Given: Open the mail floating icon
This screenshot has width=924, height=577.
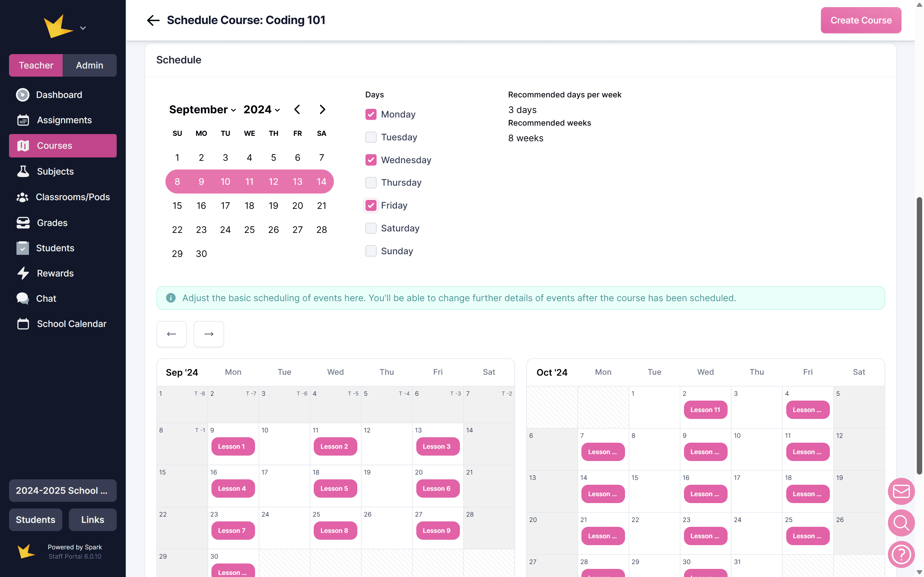Looking at the screenshot, I should (901, 491).
